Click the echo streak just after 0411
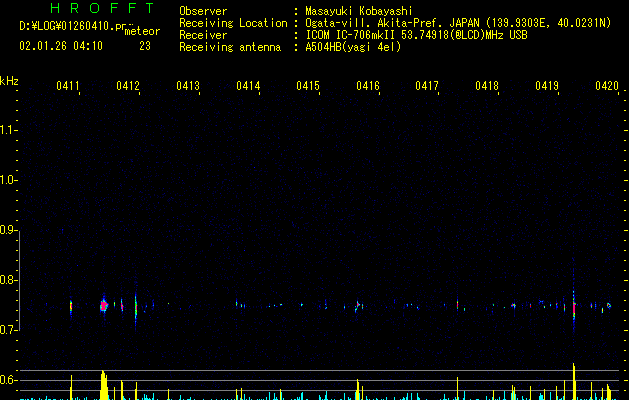Image resolution: width=629 pixels, height=400 pixels. (71, 307)
